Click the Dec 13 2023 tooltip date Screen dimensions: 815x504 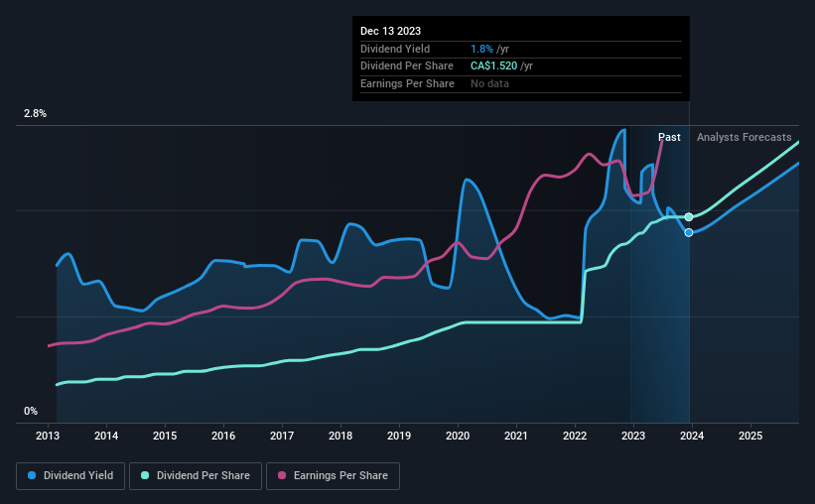click(390, 31)
